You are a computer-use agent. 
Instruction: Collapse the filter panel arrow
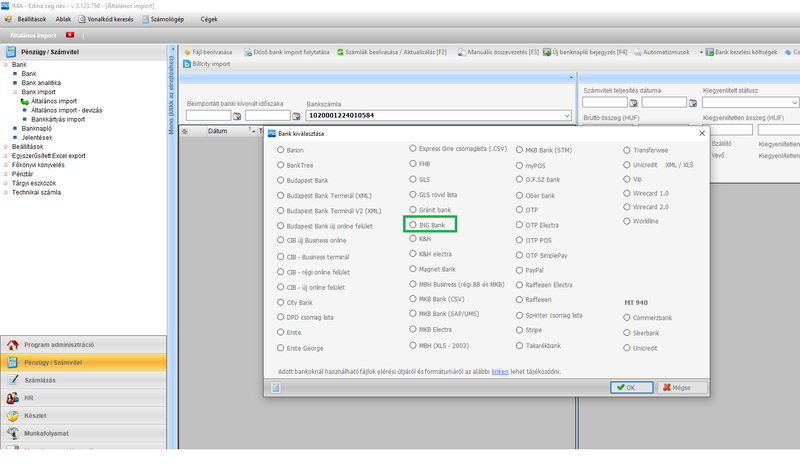(571, 78)
